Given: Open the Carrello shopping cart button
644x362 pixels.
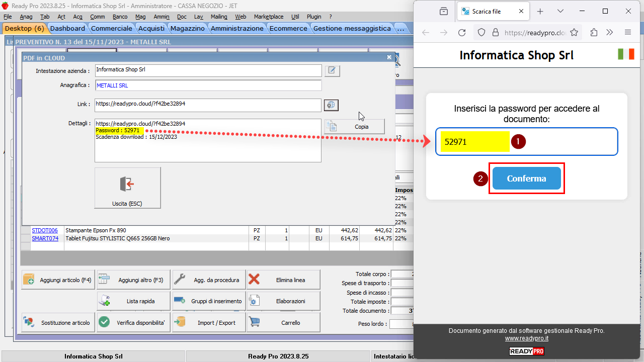Looking at the screenshot, I should click(x=283, y=323).
